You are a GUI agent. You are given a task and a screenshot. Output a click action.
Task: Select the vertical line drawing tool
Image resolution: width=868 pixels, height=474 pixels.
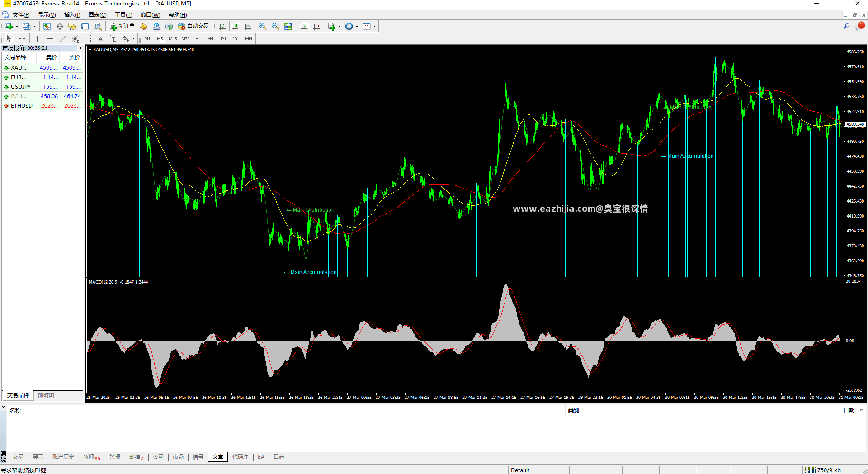38,39
